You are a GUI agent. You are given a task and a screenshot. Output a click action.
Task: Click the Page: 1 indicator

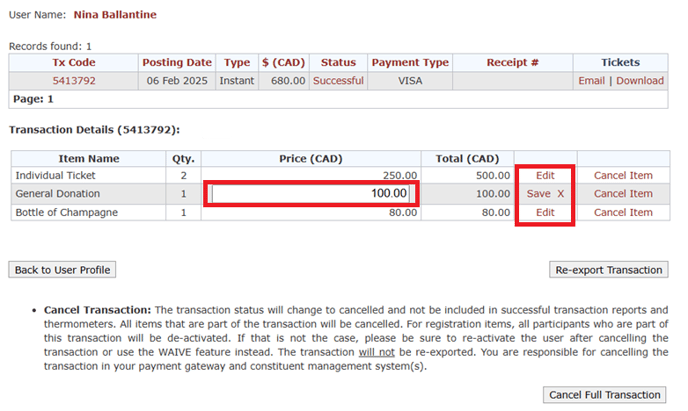[x=33, y=99]
